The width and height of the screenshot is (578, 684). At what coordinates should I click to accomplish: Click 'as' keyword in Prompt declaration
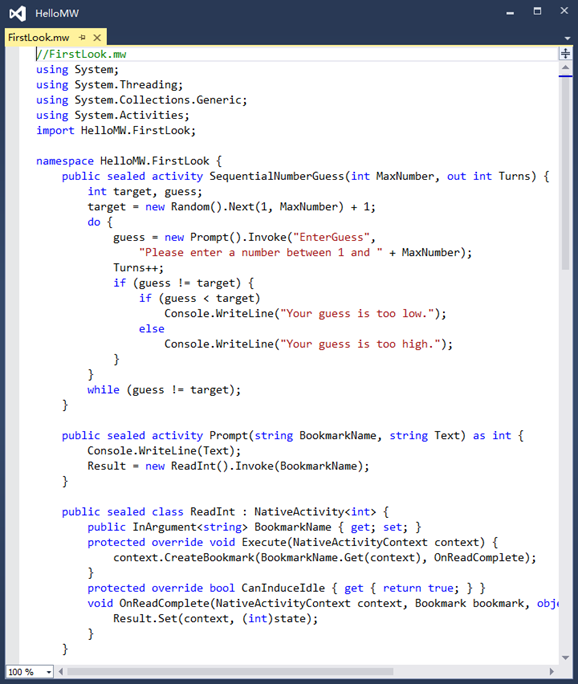(x=479, y=435)
